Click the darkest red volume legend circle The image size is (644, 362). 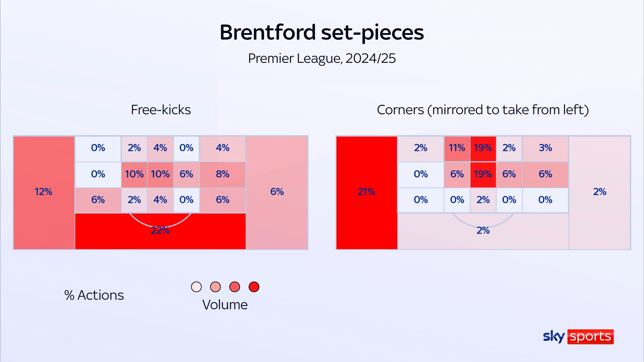pos(254,287)
